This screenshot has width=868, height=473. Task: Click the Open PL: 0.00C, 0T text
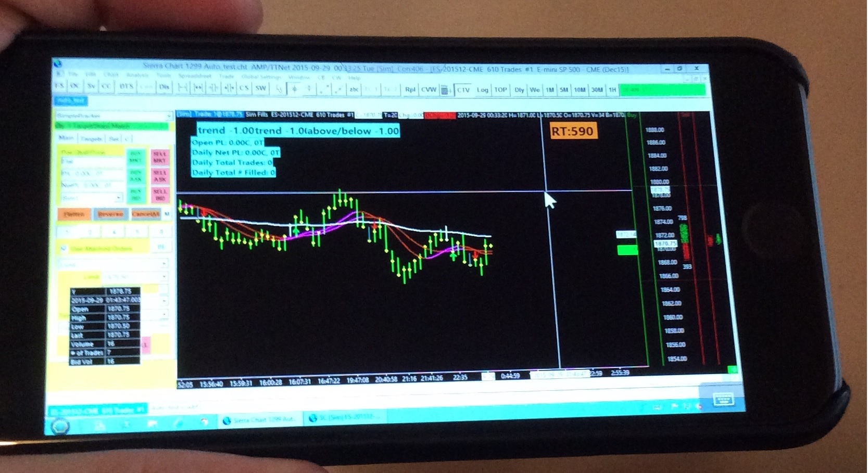pyautogui.click(x=228, y=142)
